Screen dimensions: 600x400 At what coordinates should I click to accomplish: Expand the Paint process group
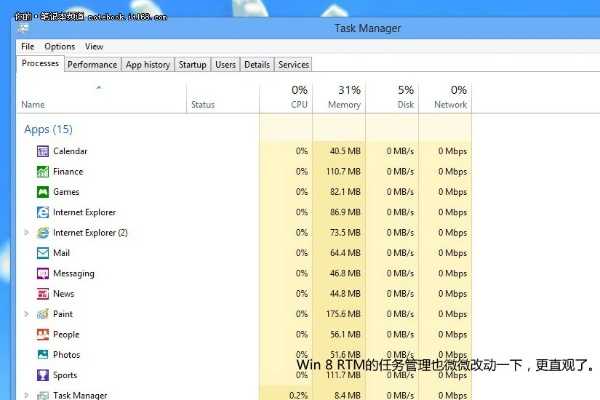pos(27,314)
